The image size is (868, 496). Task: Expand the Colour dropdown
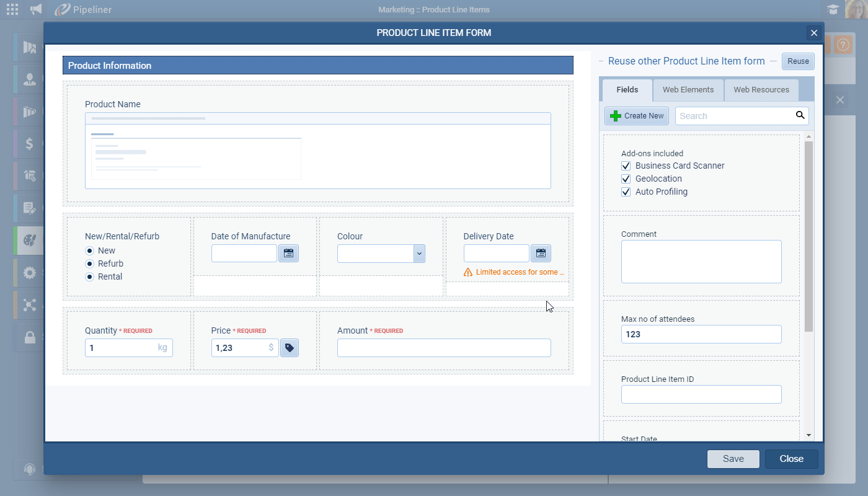pyautogui.click(x=419, y=253)
